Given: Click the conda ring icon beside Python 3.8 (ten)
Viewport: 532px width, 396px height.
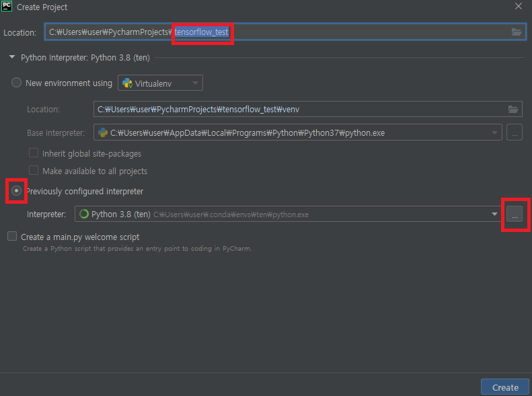Looking at the screenshot, I should tap(84, 214).
